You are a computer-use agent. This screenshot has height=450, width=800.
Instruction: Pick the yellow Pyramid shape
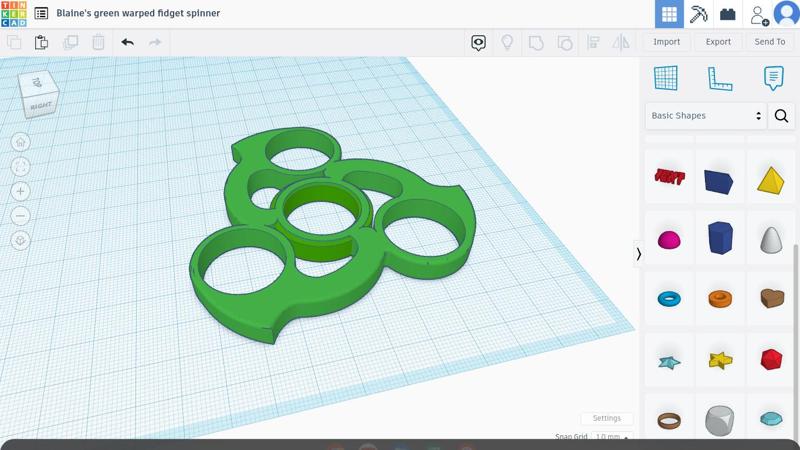click(770, 181)
